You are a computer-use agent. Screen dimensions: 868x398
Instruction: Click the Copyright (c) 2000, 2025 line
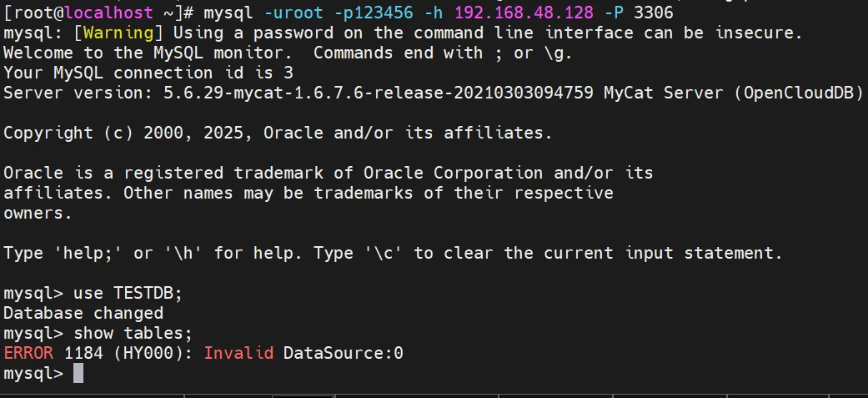[278, 133]
